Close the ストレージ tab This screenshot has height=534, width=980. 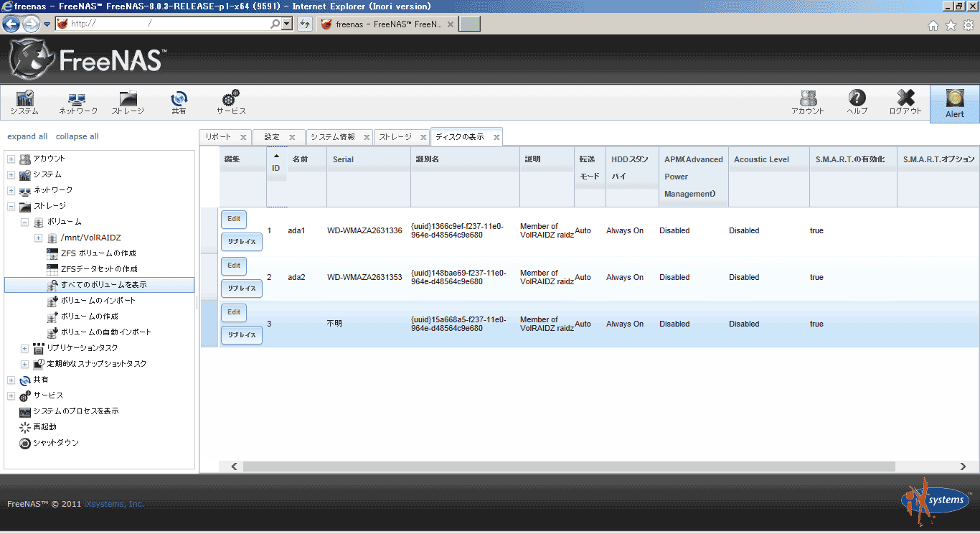pos(423,137)
